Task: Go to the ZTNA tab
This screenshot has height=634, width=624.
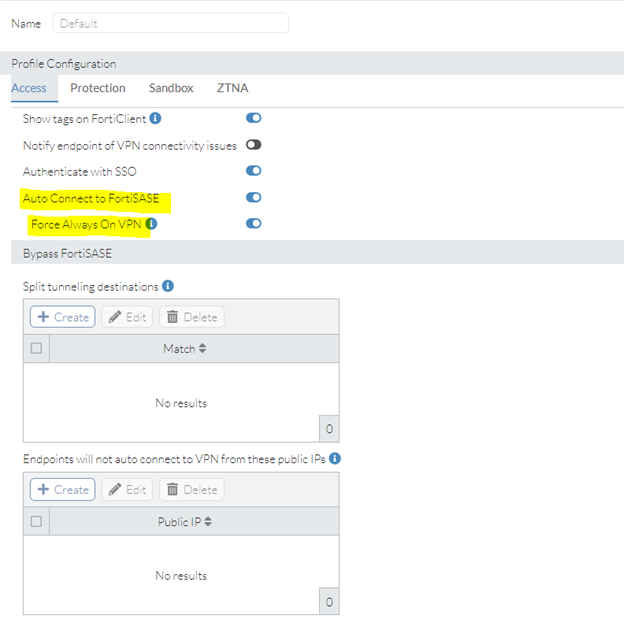Action: tap(233, 88)
